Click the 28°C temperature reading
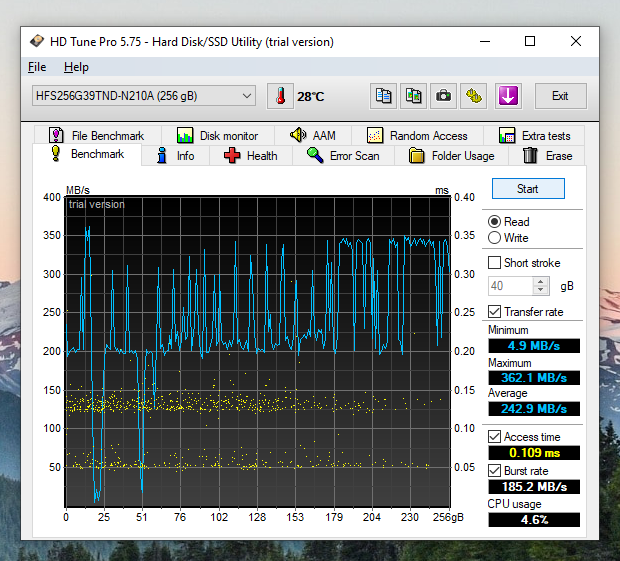 coord(311,96)
